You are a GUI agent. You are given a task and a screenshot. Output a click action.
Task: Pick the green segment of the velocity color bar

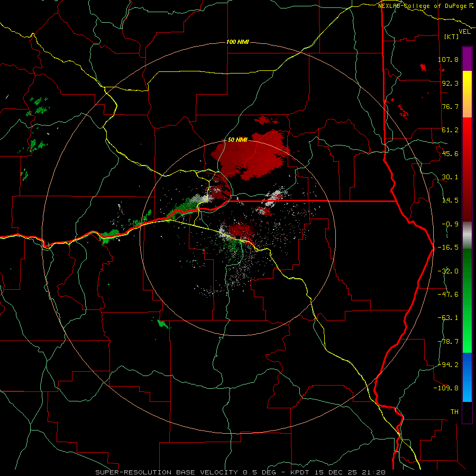click(467, 300)
